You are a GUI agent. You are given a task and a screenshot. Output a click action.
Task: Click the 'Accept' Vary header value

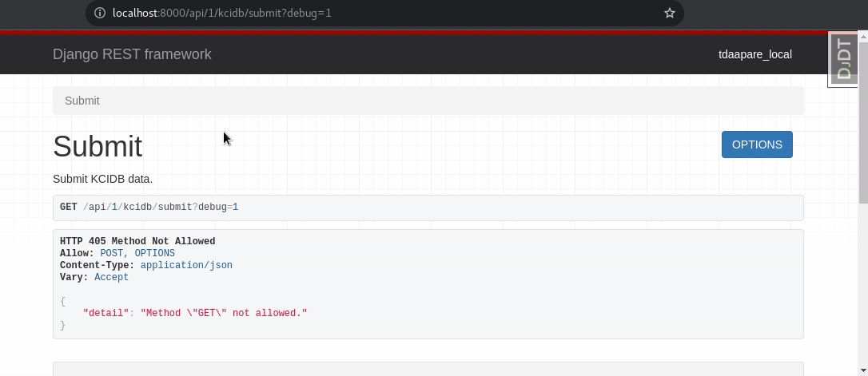[111, 277]
